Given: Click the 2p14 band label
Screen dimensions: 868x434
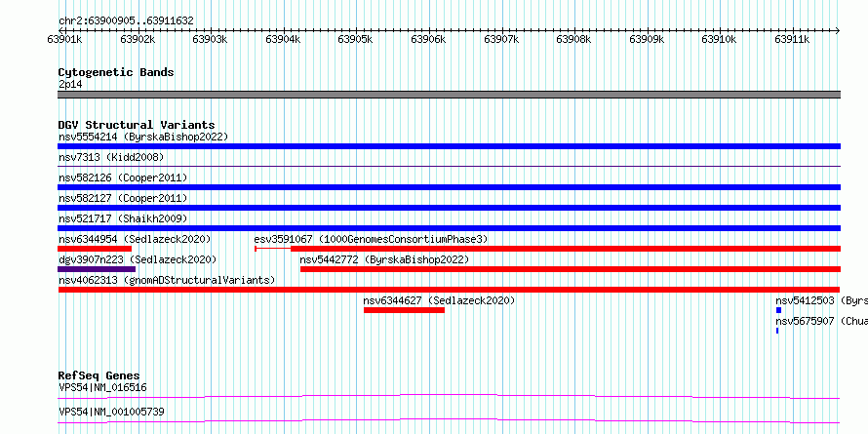Looking at the screenshot, I should point(70,84).
